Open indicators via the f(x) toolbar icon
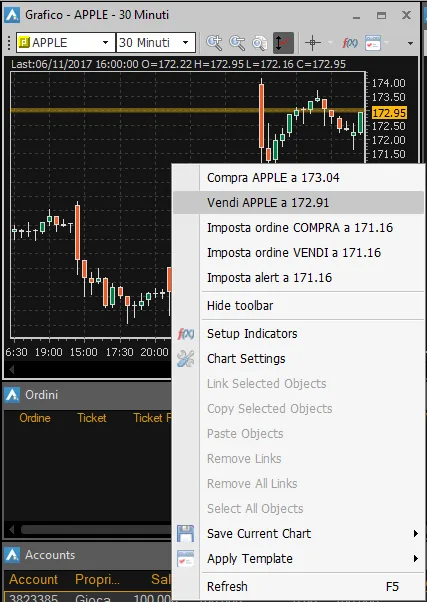This screenshot has height=602, width=427. (x=349, y=43)
